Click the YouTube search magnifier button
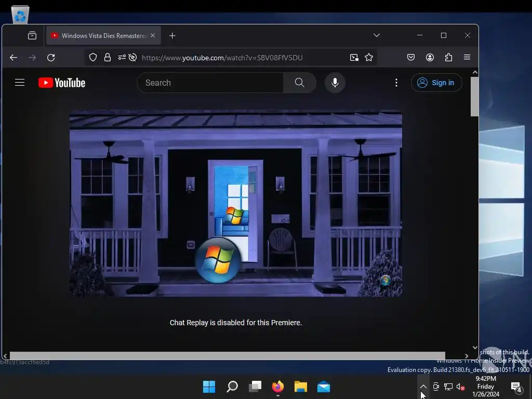This screenshot has width=532, height=399. 300,83
